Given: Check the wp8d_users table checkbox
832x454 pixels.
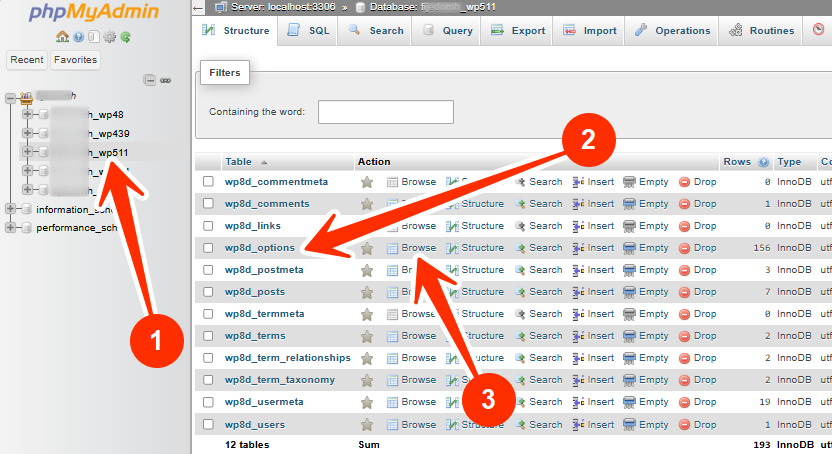Looking at the screenshot, I should [208, 424].
